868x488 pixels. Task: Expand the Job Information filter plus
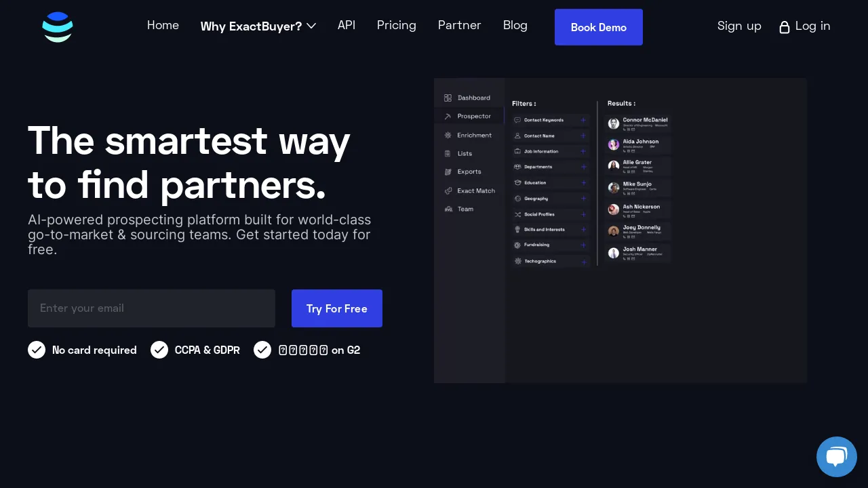click(583, 151)
